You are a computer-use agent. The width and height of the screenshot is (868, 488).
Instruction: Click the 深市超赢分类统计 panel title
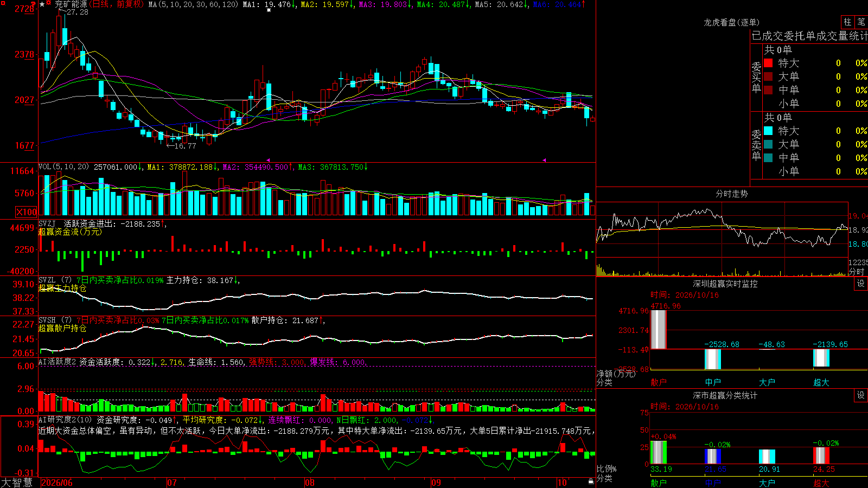pyautogui.click(x=725, y=395)
